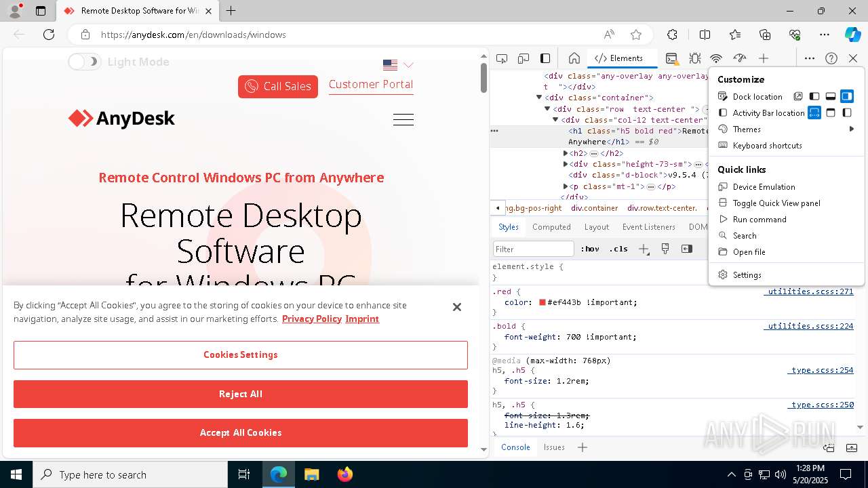This screenshot has height=488, width=868.
Task: Open File Explorer from taskbar
Action: pos(311,474)
